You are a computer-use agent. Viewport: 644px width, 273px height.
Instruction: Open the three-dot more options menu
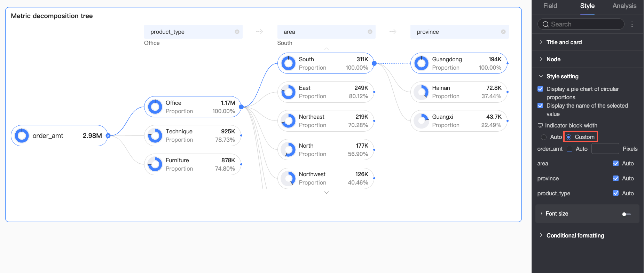pyautogui.click(x=632, y=24)
